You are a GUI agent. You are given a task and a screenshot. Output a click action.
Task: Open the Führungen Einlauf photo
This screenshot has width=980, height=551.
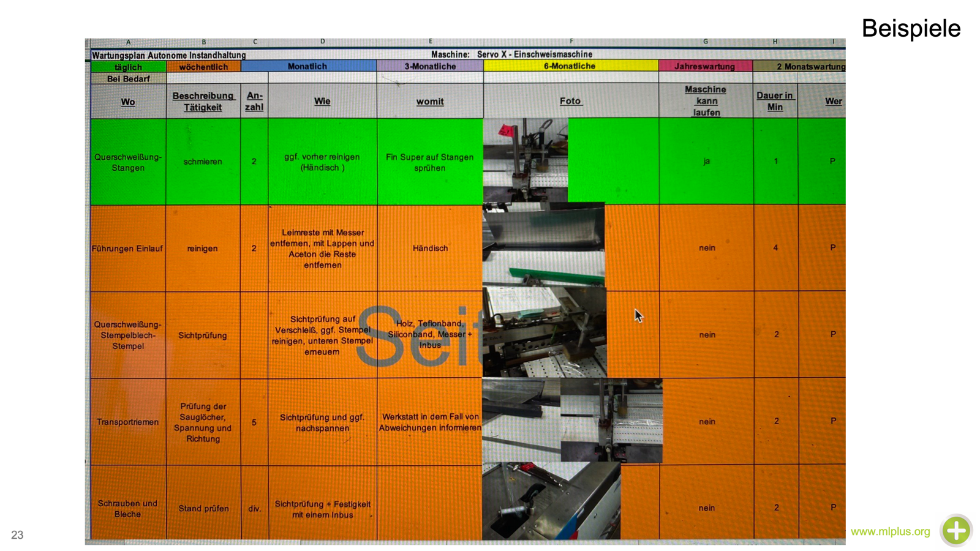point(543,245)
